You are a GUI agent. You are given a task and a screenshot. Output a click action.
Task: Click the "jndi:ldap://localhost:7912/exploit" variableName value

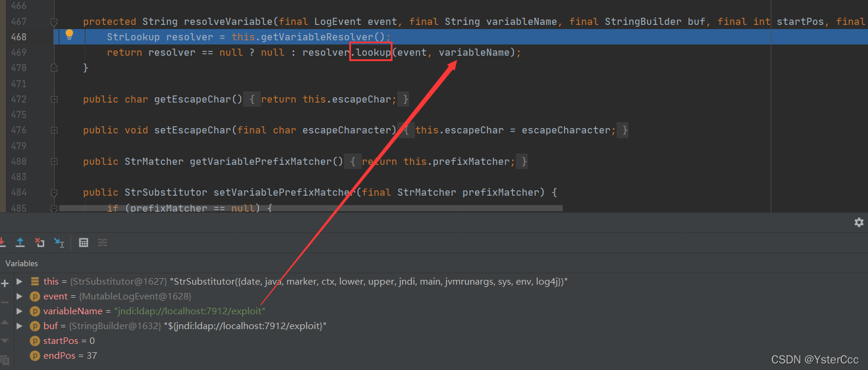pyautogui.click(x=190, y=311)
